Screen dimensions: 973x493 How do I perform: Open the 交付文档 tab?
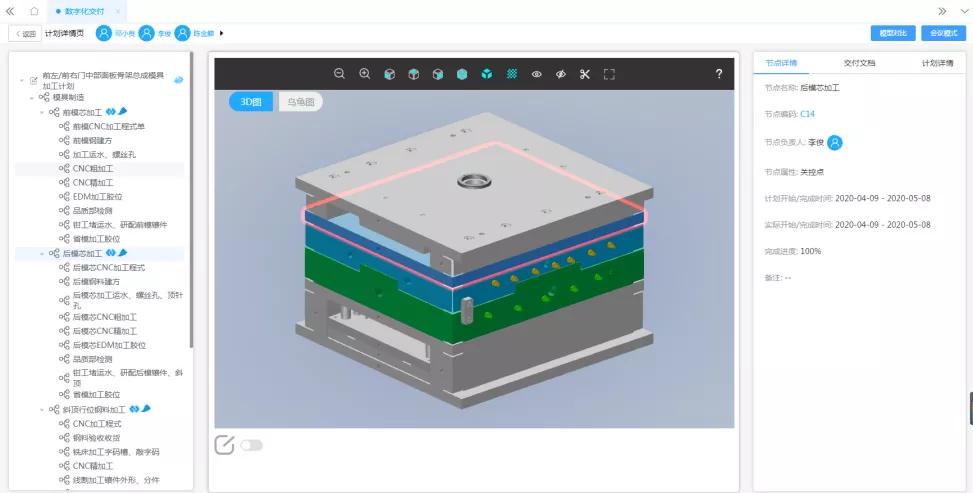pyautogui.click(x=859, y=63)
